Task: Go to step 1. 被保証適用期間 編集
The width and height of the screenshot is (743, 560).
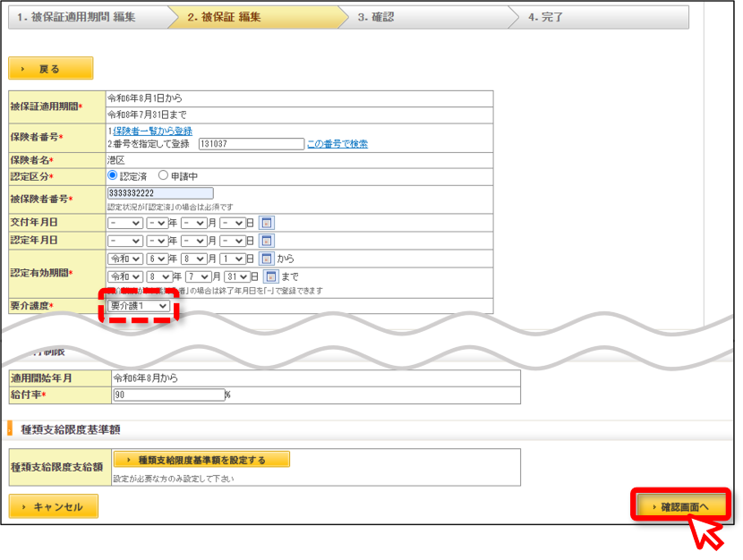Action: [x=88, y=17]
